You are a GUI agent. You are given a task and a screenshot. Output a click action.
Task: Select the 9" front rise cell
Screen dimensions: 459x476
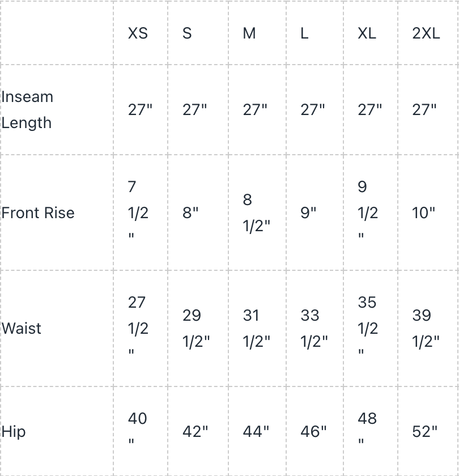(x=309, y=212)
